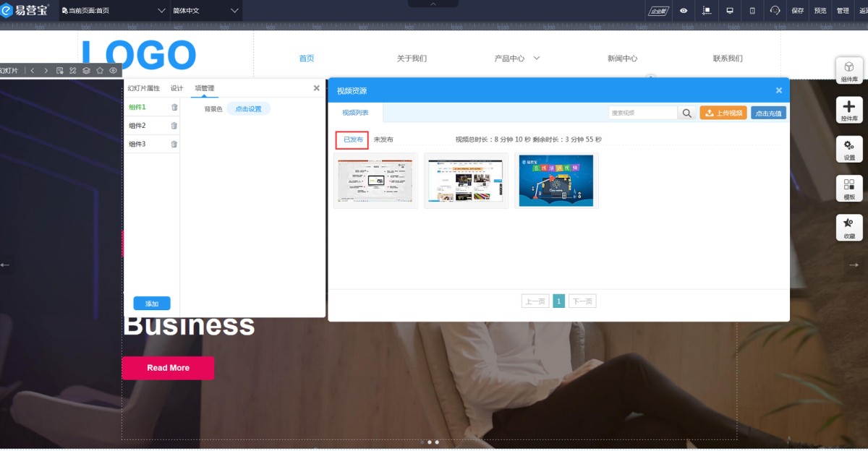868x451 pixels.
Task: Click the blue LOGO image in the header
Action: tap(138, 55)
